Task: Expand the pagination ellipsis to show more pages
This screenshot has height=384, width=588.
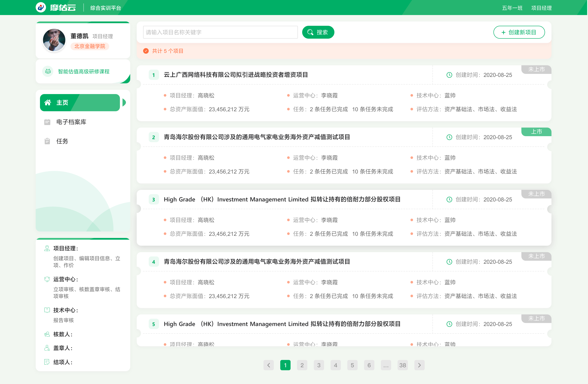Action: click(x=386, y=365)
